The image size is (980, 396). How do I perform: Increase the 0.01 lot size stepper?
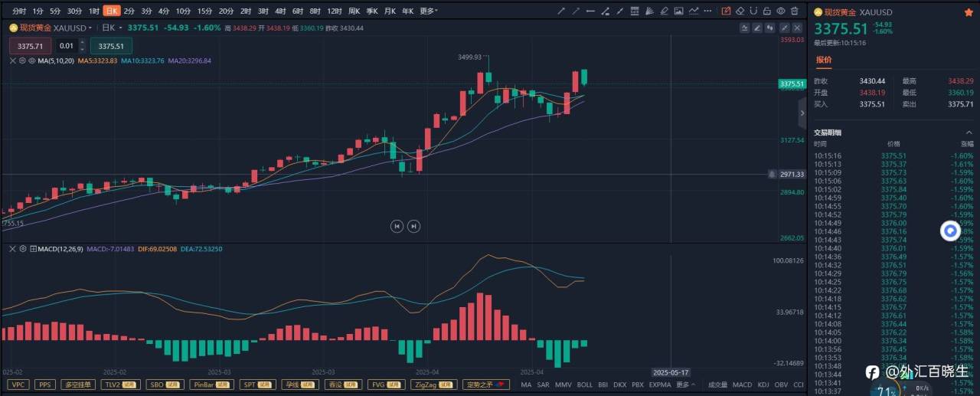[x=82, y=42]
